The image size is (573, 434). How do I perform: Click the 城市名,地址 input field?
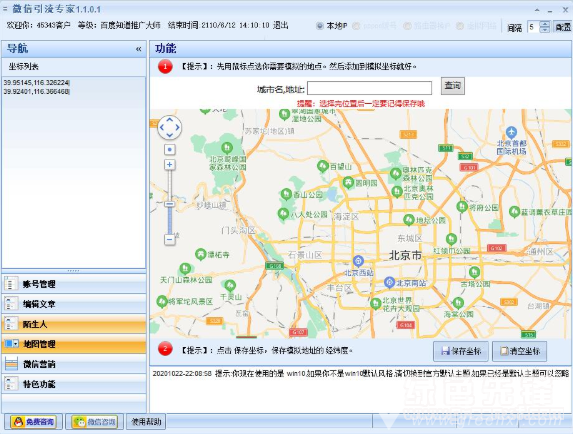[x=369, y=88]
